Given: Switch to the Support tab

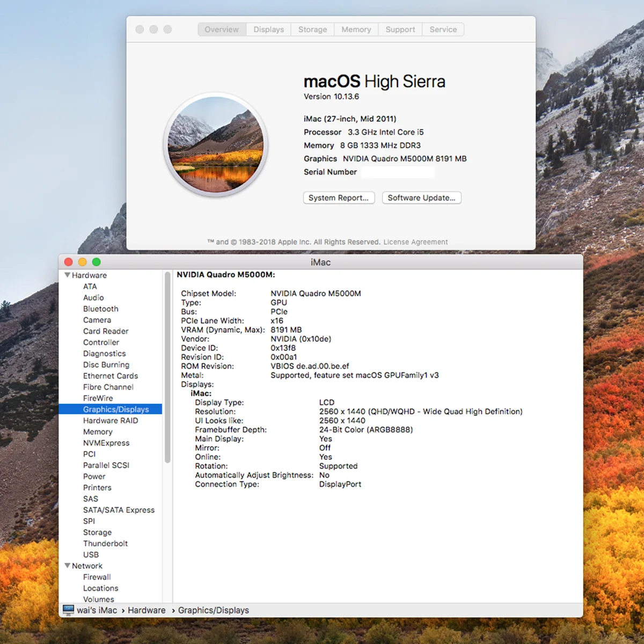Looking at the screenshot, I should pyautogui.click(x=400, y=30).
